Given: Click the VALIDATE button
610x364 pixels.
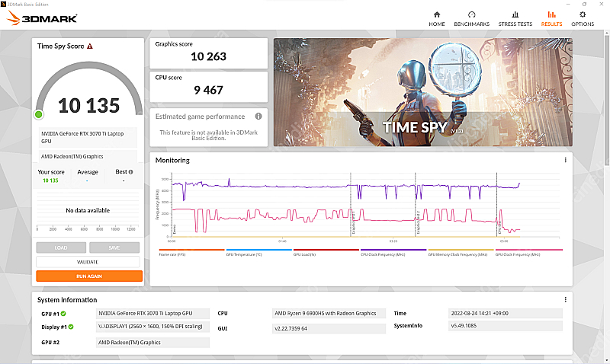Looking at the screenshot, I should 88,262.
